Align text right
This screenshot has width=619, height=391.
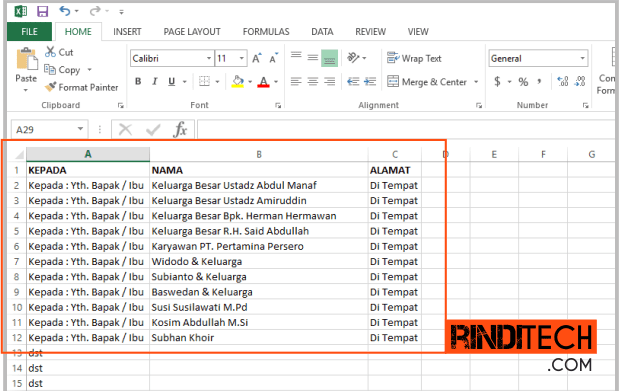pos(329,81)
